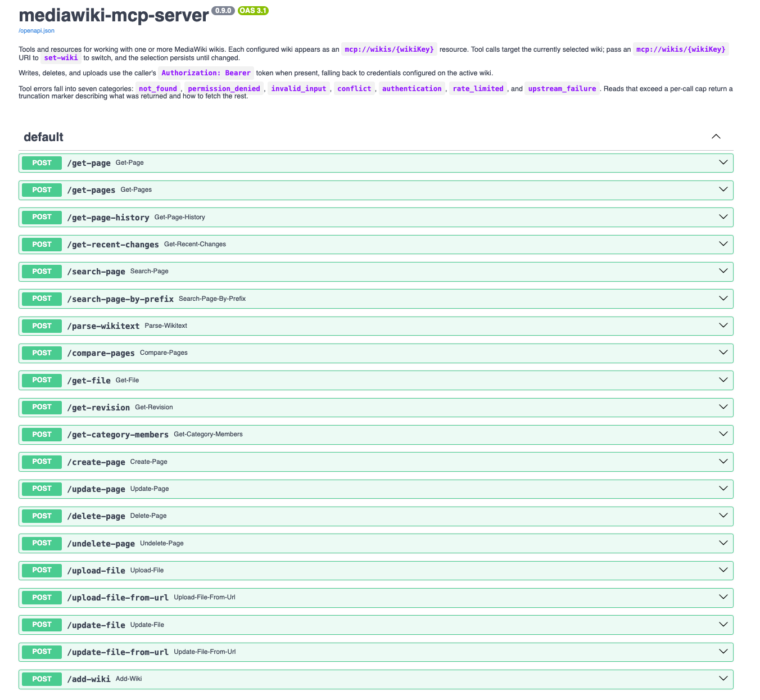Click the POST badge for /get-file
Viewport: 760px width, 700px height.
tap(42, 380)
